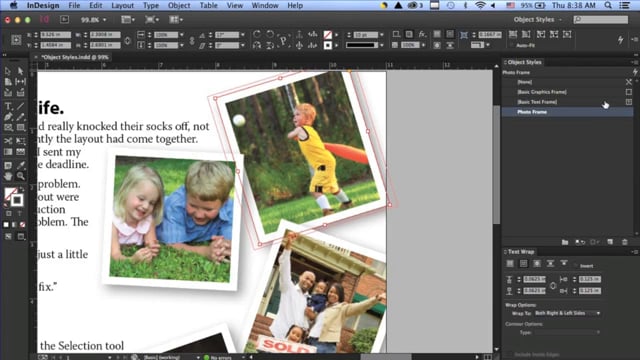
Task: Select the Pencil tool
Action: [20, 117]
